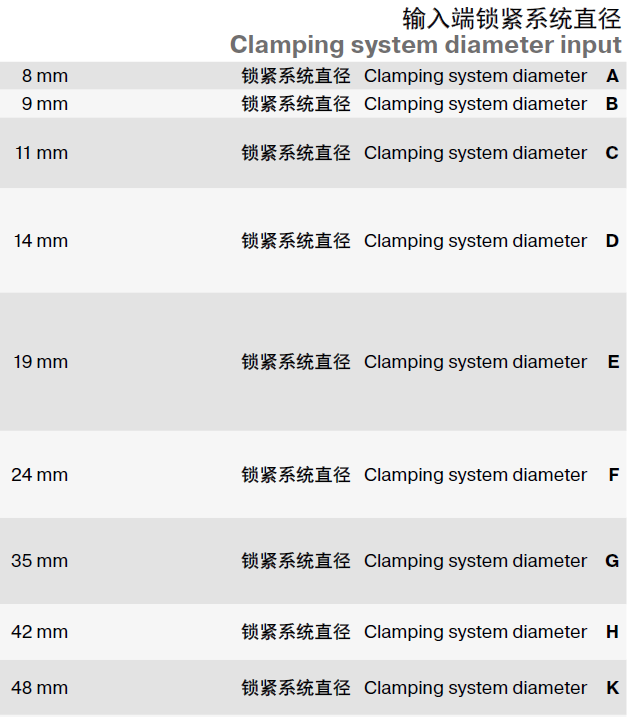Select the 8 mm diameter value
Viewport: 635px width, 717px height.
point(45,76)
